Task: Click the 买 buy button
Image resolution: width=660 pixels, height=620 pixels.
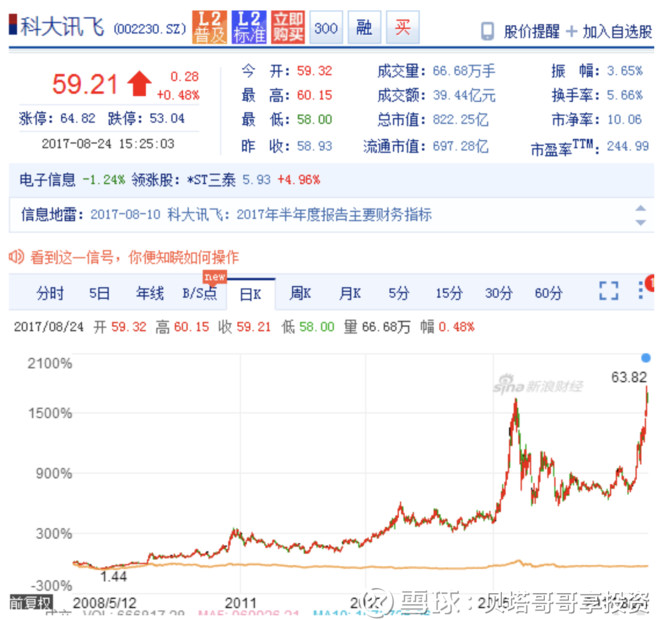Action: click(x=403, y=28)
